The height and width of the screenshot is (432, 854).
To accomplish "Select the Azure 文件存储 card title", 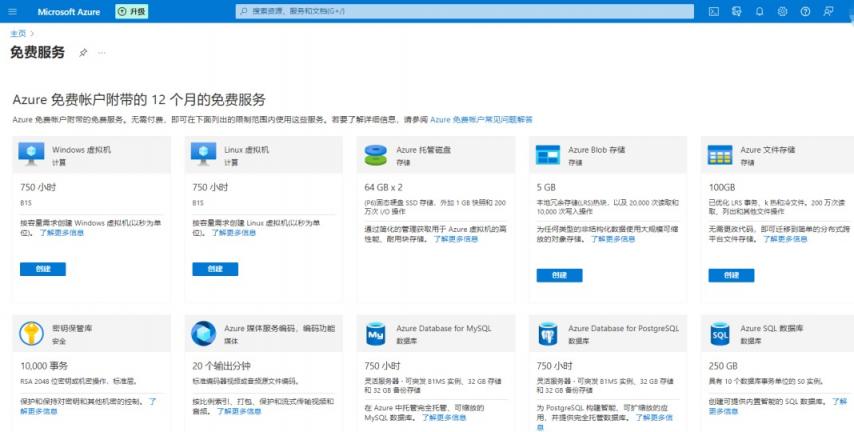I will click(767, 149).
